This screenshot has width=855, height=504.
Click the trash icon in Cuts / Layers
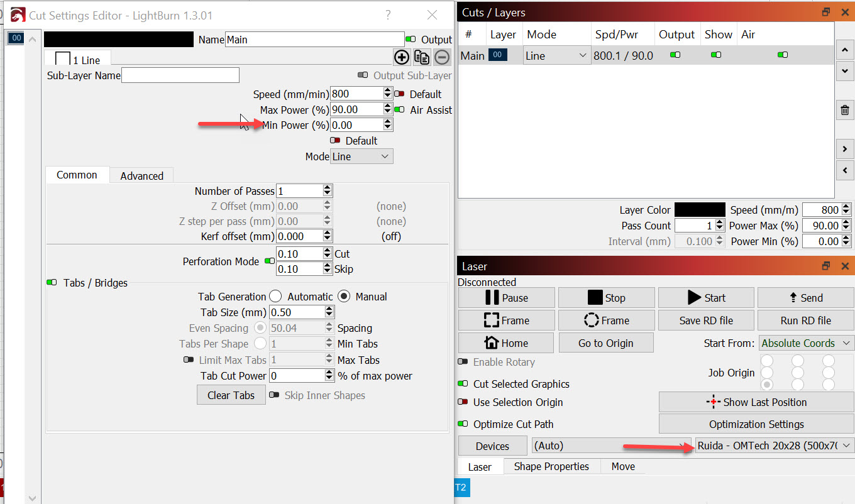[845, 111]
